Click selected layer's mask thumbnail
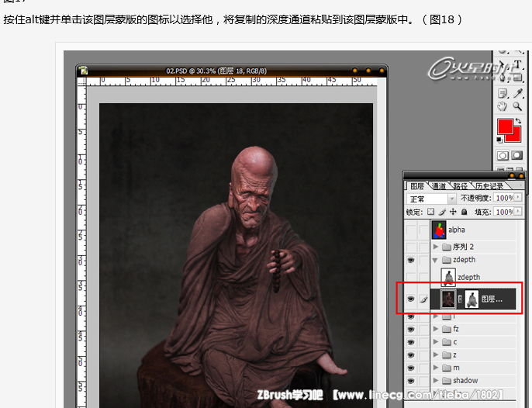Screen dimensions: 532x408 [472, 299]
